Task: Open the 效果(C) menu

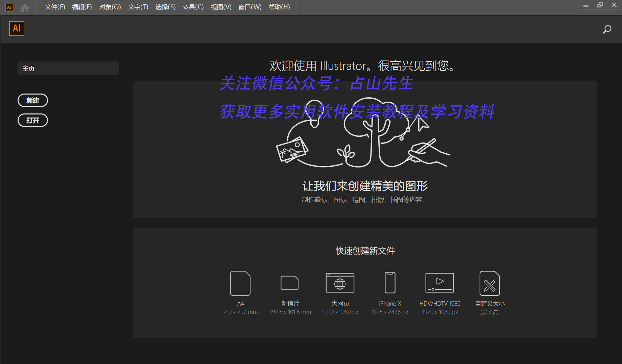Action: point(193,7)
